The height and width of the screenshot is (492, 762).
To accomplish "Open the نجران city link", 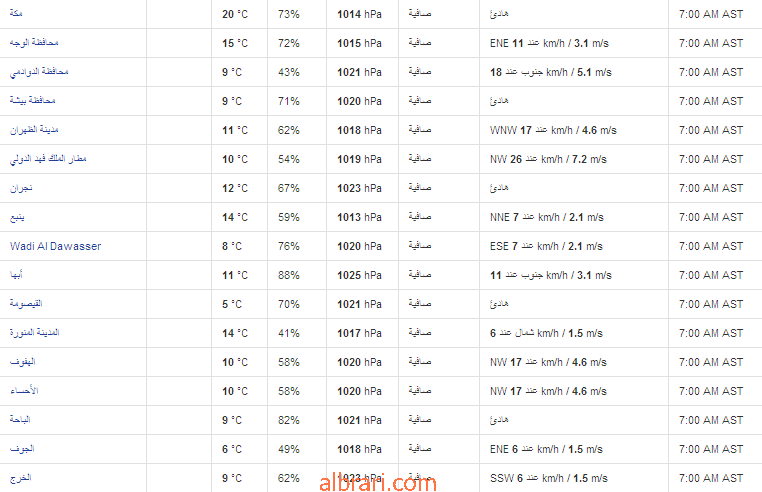I will (21, 188).
